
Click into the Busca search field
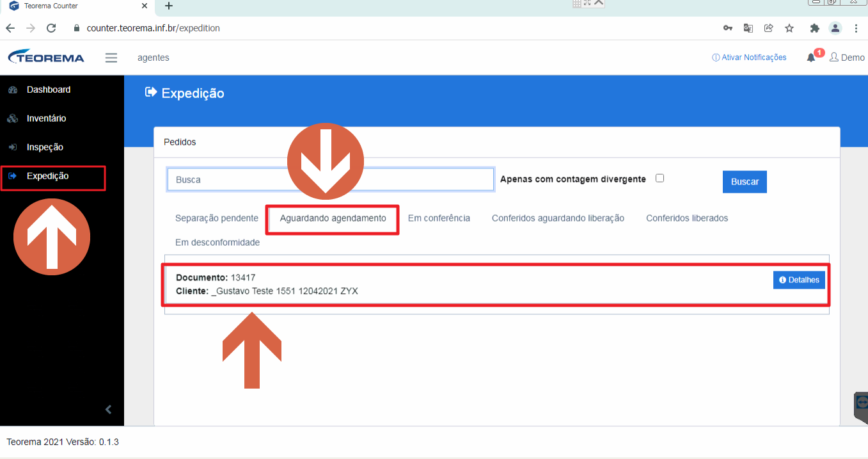pyautogui.click(x=331, y=180)
